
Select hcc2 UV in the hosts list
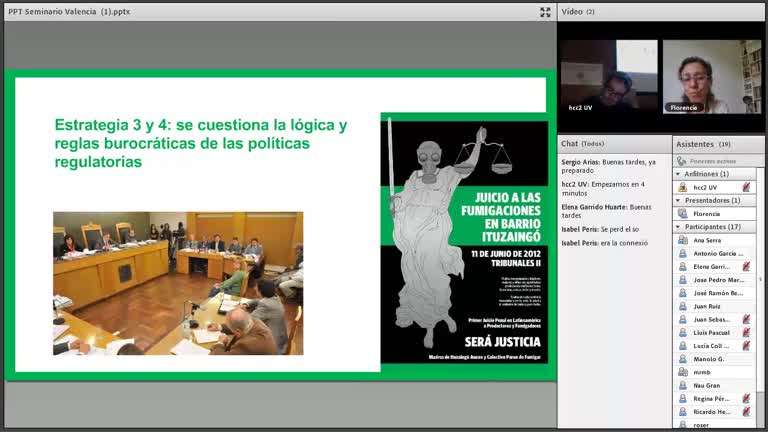[x=716, y=187]
